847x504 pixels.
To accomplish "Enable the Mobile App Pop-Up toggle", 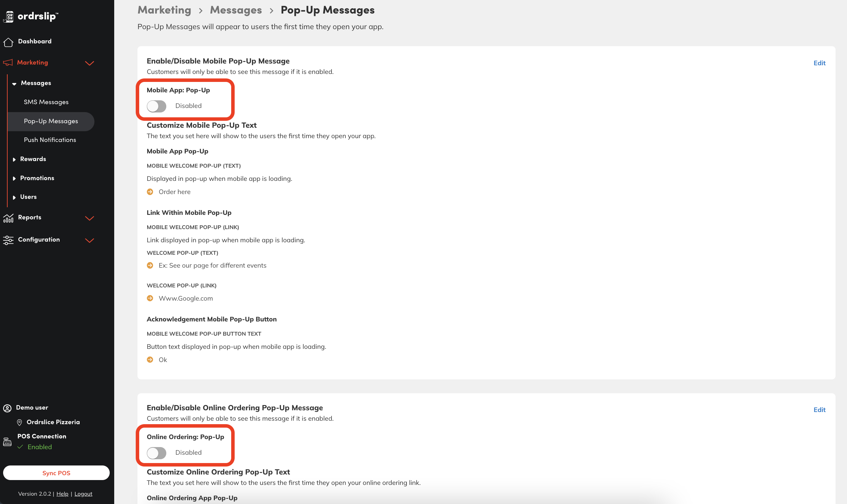I will (x=157, y=106).
